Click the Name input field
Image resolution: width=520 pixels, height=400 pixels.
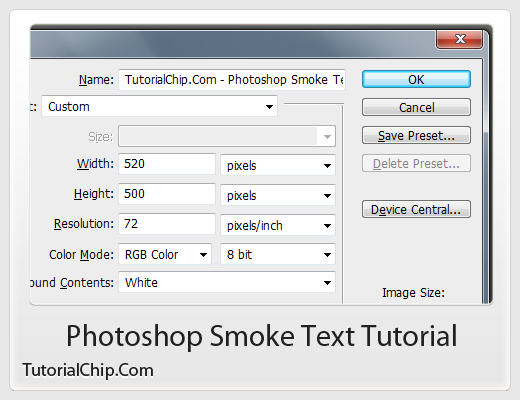[x=232, y=80]
